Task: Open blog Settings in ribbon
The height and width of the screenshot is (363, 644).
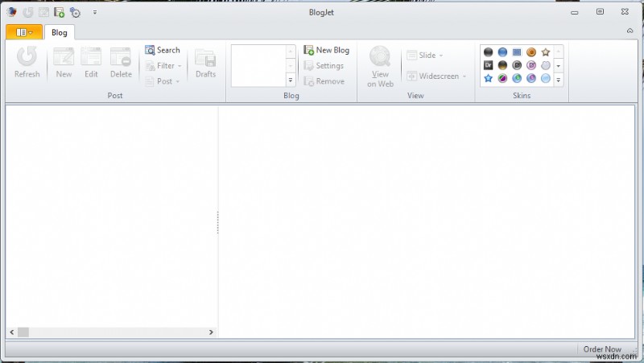Action: coord(324,66)
